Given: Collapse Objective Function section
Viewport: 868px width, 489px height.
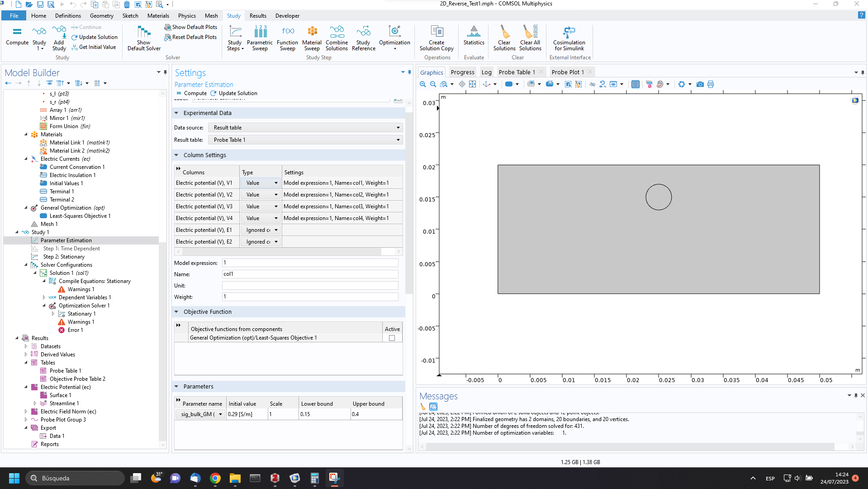Looking at the screenshot, I should [x=176, y=312].
